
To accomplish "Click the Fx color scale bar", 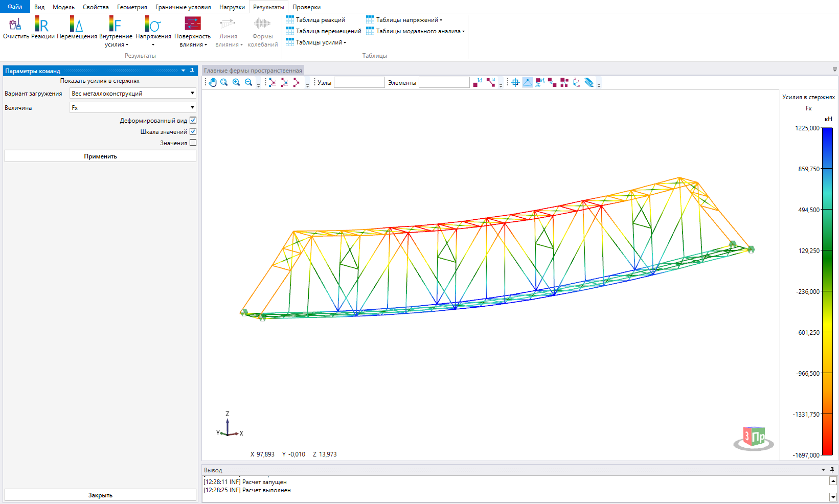I will coord(827,291).
